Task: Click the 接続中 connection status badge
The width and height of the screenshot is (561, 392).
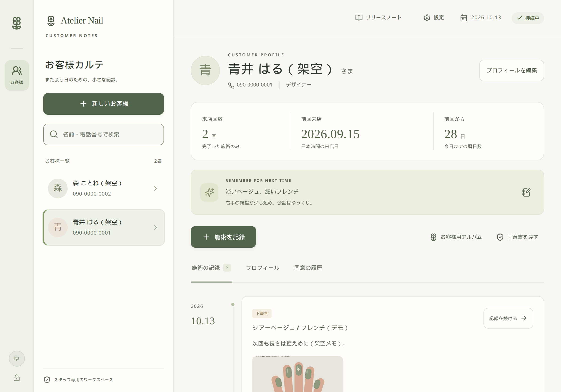Action: point(528,18)
